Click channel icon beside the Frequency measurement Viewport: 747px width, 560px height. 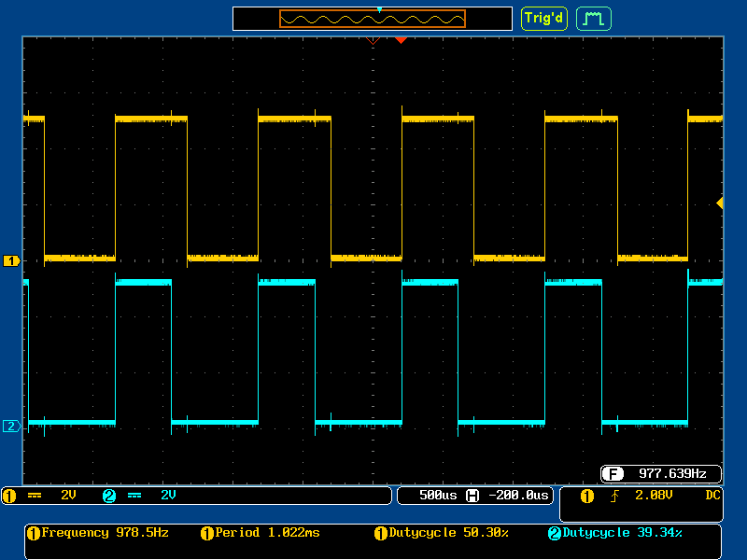tap(34, 533)
